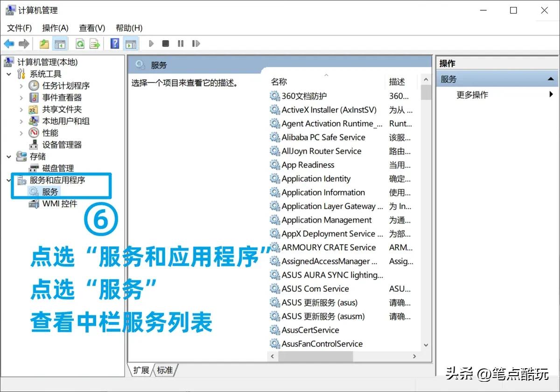Screen dimensions: 560x392
Task: Click the Stop Service icon
Action: click(x=166, y=43)
